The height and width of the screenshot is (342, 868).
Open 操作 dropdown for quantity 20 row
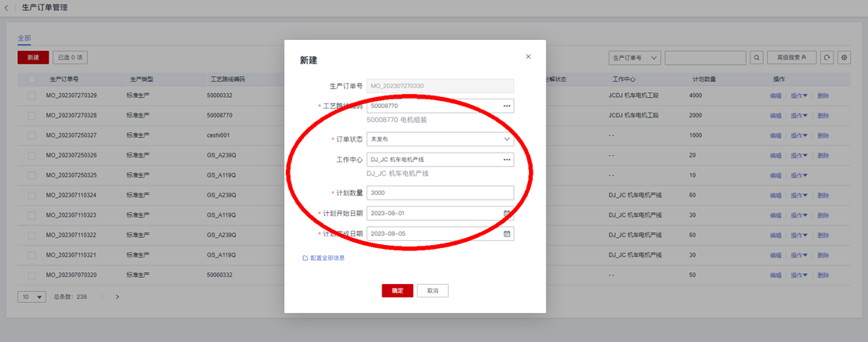point(799,156)
